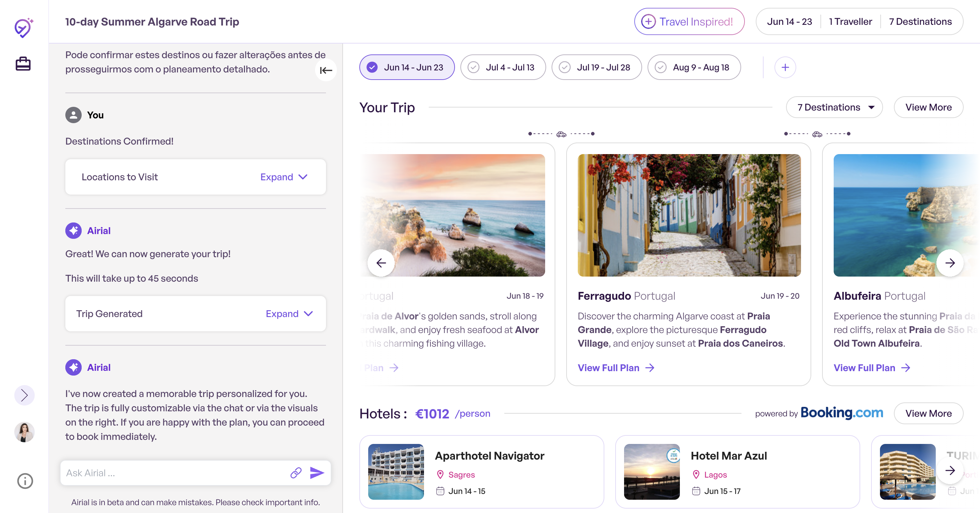Click car route icon above Ferragudo card
This screenshot has height=513, width=980.
[x=561, y=134]
